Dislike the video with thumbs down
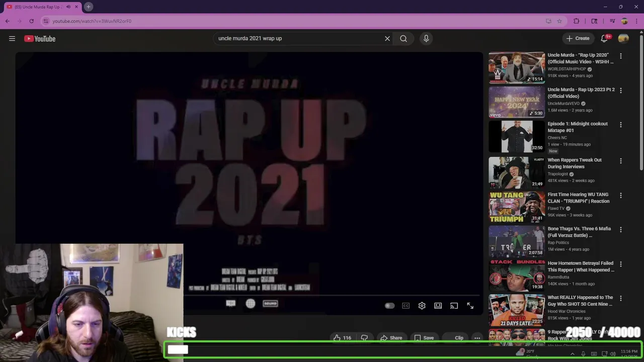 (365, 338)
